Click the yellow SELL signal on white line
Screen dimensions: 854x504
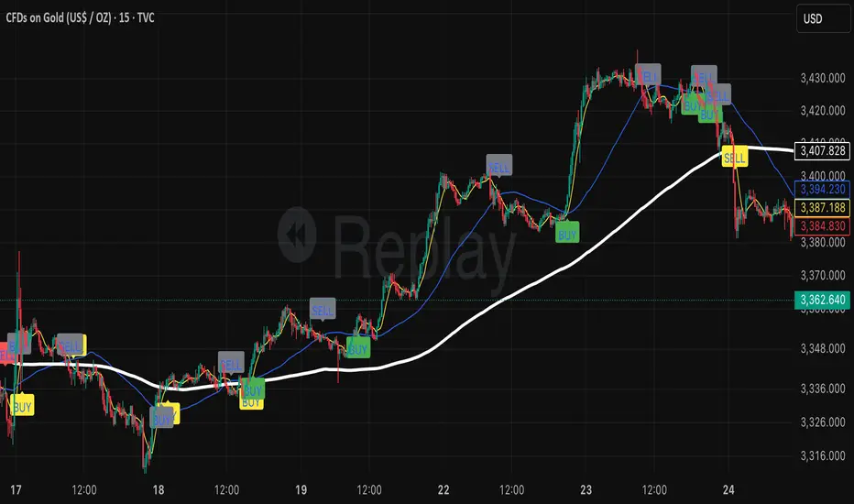coord(734,159)
